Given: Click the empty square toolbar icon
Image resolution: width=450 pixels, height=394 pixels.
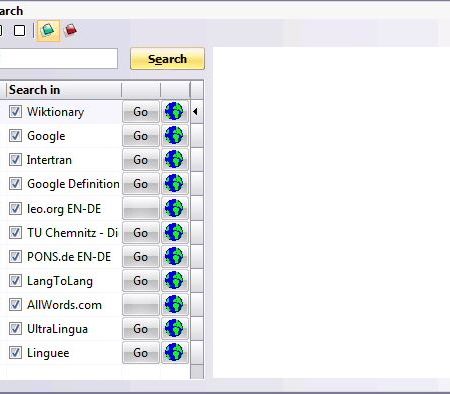Looking at the screenshot, I should pyautogui.click(x=19, y=31).
